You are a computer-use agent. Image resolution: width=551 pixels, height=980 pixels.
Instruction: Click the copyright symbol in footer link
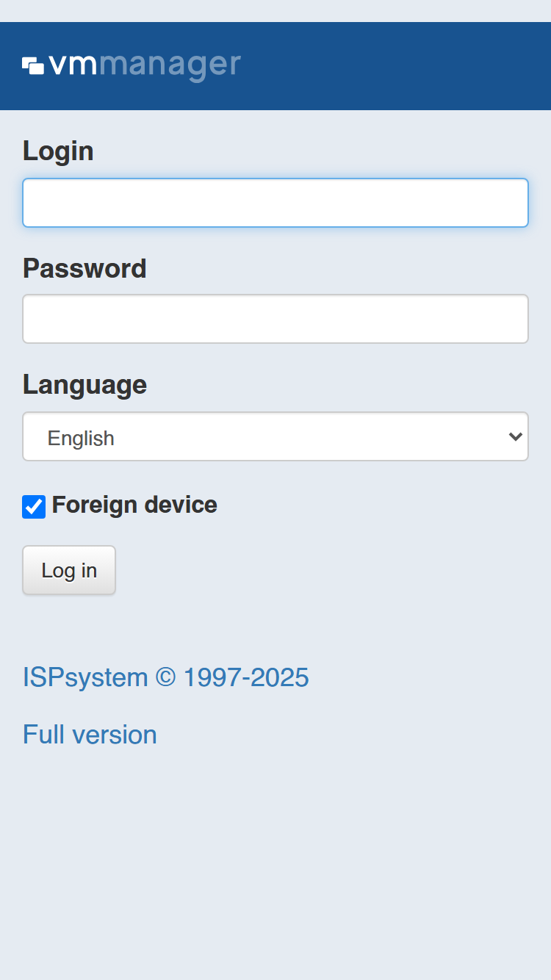[165, 677]
